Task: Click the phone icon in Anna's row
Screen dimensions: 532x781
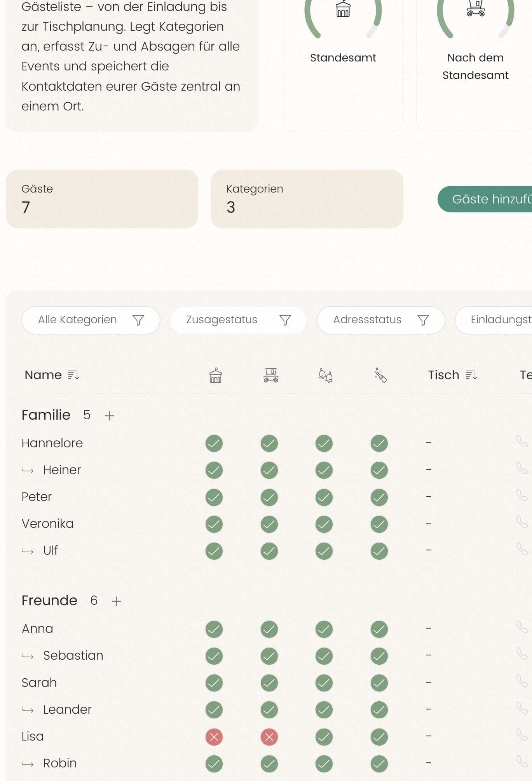Action: click(522, 627)
